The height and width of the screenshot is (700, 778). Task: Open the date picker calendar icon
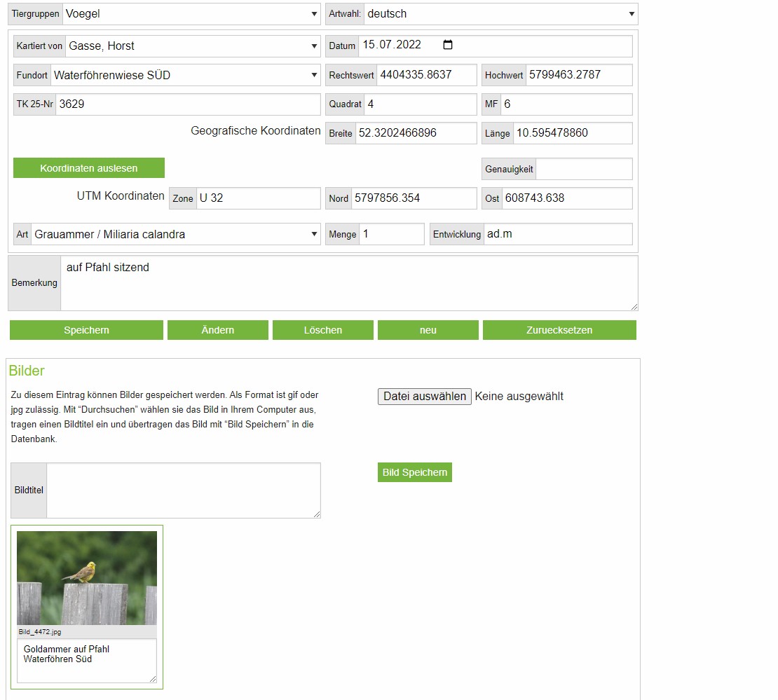(x=448, y=45)
